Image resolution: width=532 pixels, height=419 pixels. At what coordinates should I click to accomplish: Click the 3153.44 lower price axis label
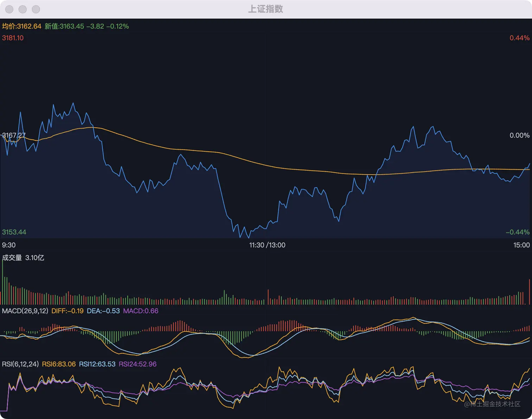click(x=14, y=232)
